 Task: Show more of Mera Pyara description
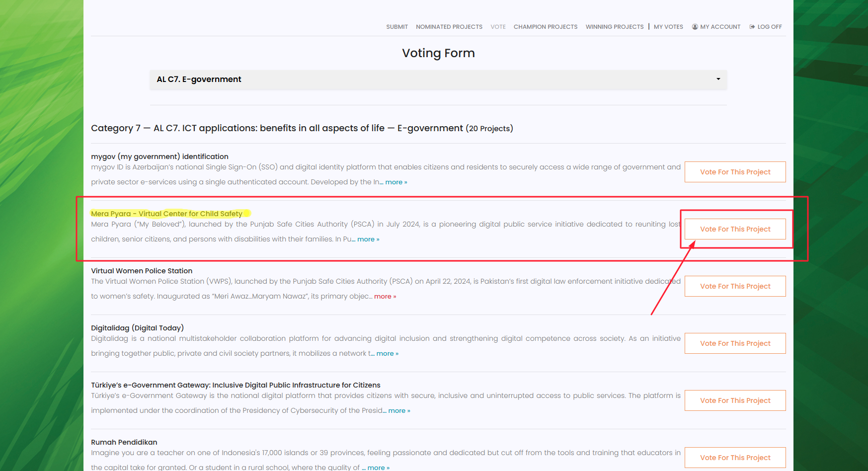tap(368, 239)
